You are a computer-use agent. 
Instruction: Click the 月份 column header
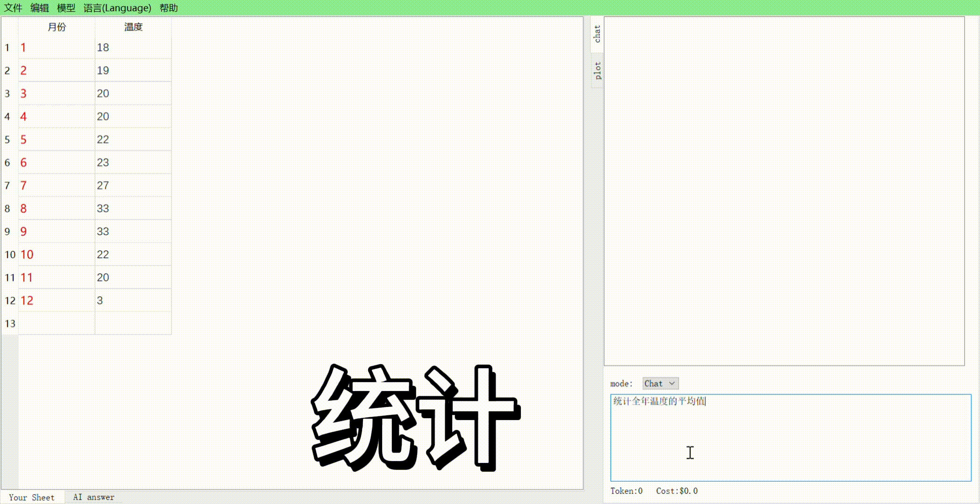[x=57, y=27]
